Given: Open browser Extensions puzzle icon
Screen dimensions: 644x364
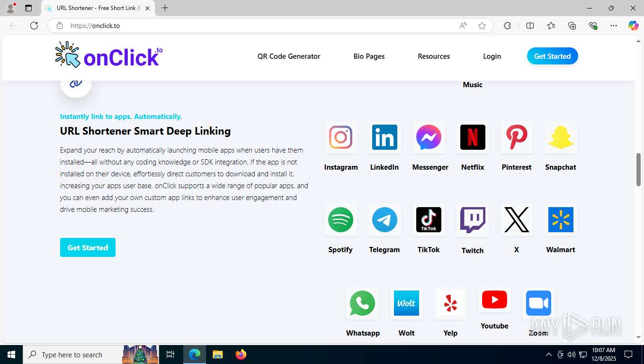Looking at the screenshot, I should click(507, 26).
